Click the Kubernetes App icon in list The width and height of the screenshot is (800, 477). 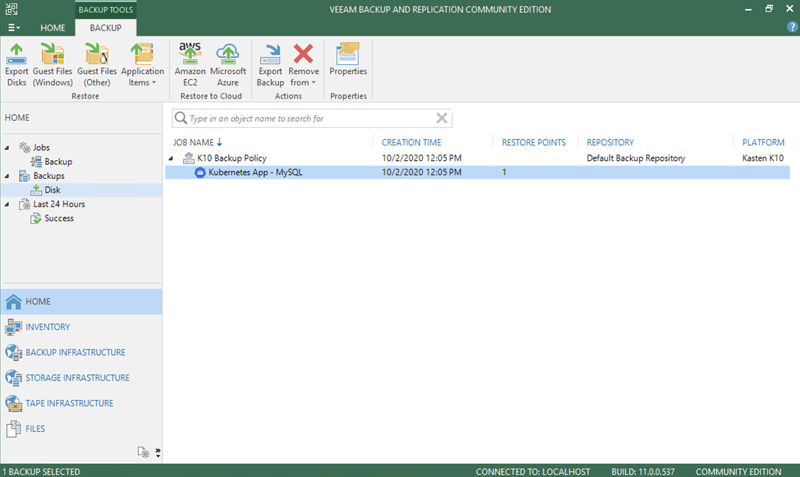point(200,172)
